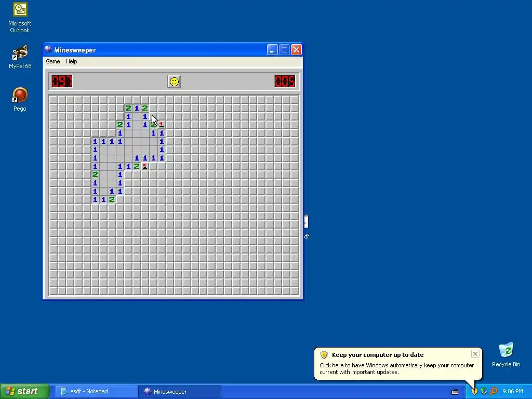Click the orange magnifier tray icon
The height and width of the screenshot is (399, 532).
coord(494,392)
